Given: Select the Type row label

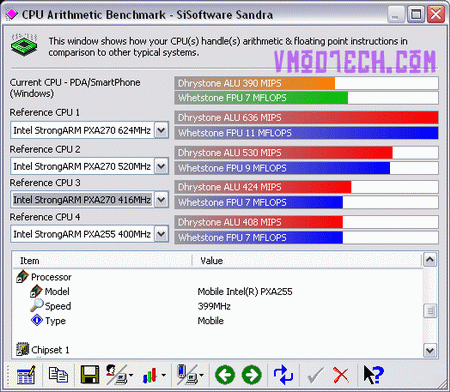Looking at the screenshot, I should (x=55, y=321).
